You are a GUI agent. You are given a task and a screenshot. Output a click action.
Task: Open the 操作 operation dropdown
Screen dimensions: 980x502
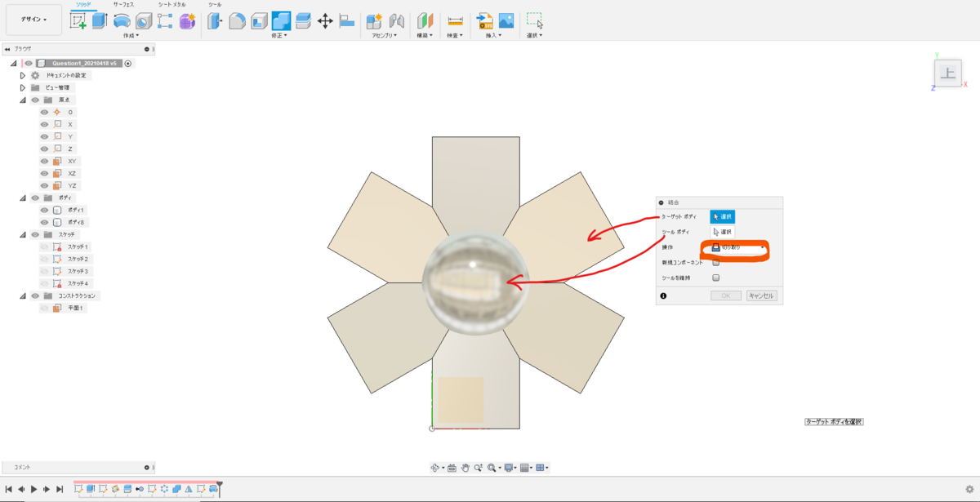(738, 247)
